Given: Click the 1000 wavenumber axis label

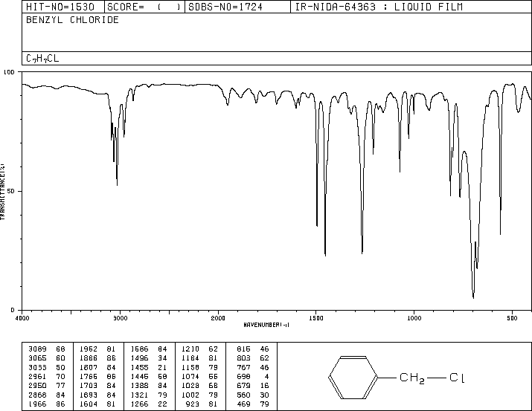Looking at the screenshot, I should [414, 318].
